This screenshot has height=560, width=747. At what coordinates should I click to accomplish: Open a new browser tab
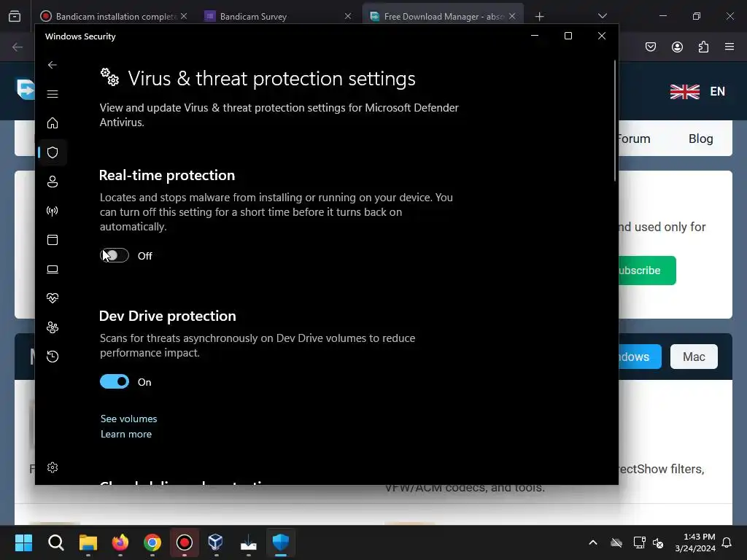pyautogui.click(x=539, y=17)
